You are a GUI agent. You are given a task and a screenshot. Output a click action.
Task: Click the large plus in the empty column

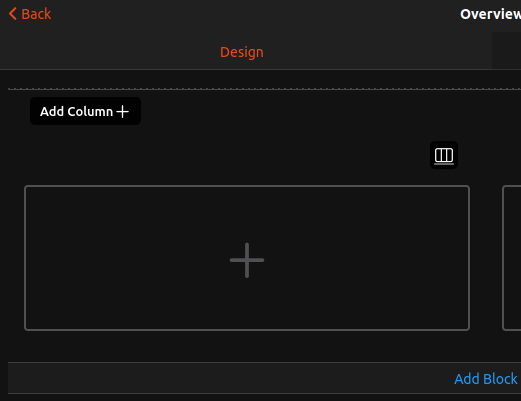(247, 260)
